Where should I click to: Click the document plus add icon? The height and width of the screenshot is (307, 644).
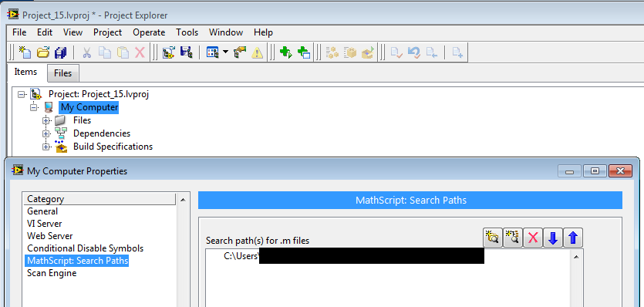[x=457, y=52]
